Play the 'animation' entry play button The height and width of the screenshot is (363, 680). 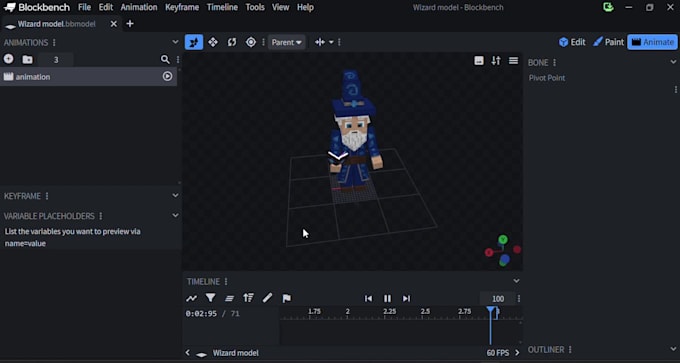click(167, 76)
